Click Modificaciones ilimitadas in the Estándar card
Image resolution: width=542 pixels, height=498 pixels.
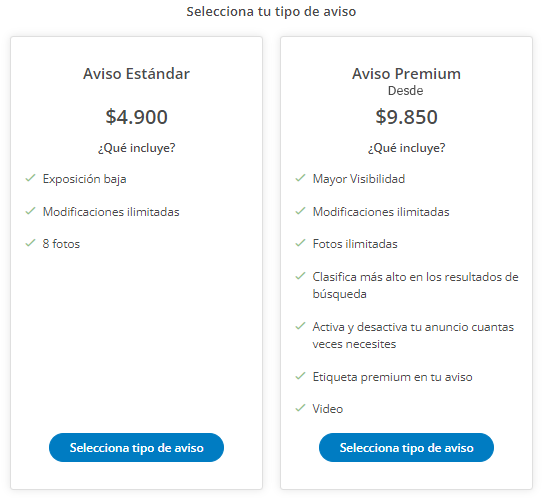[111, 212]
